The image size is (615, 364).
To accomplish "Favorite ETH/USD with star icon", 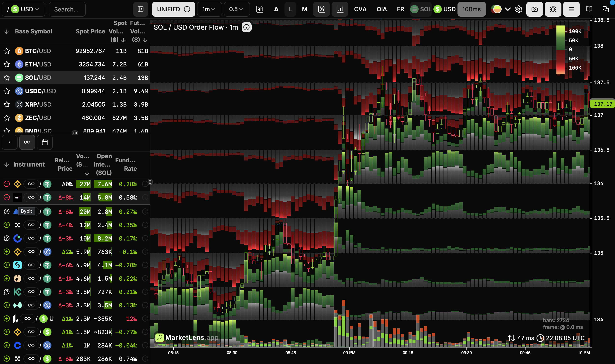I will click(x=7, y=64).
